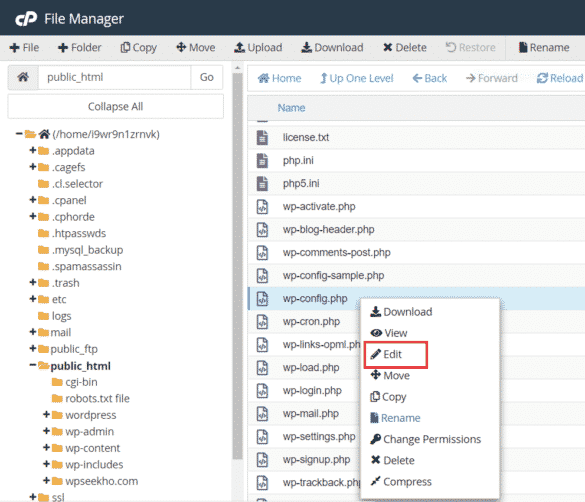
Task: Choose Edit from the context menu
Action: (x=386, y=354)
